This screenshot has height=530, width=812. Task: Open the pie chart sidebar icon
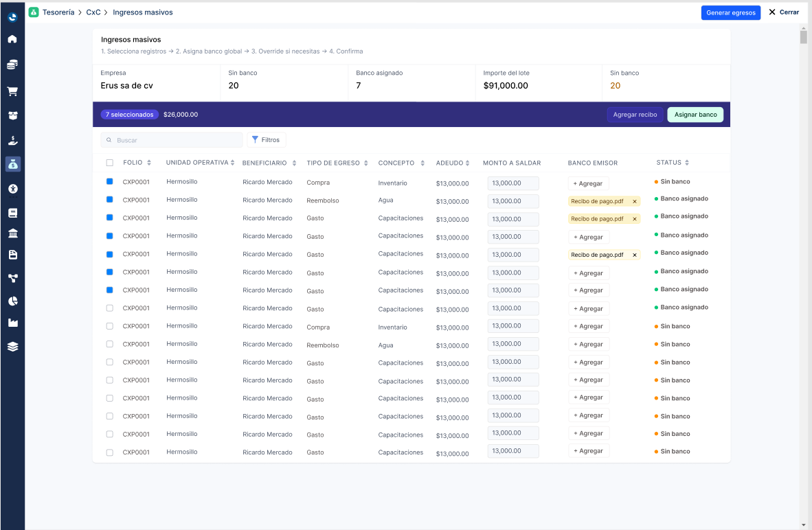tap(13, 301)
